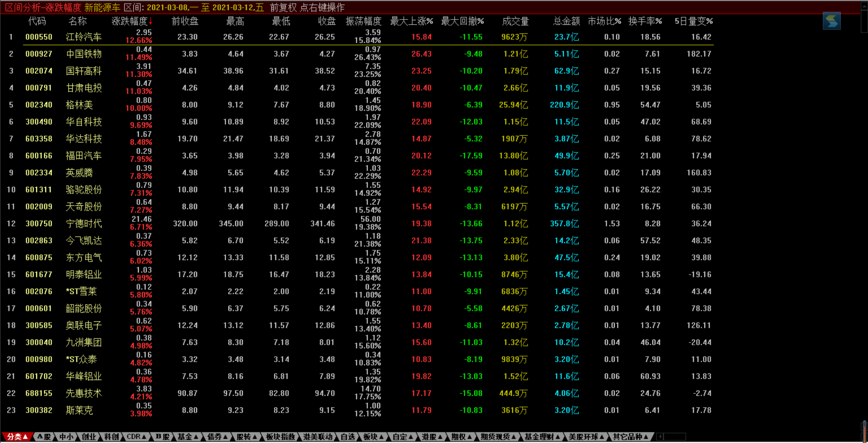
Task: Click the scroll-up arrow of vertical scrollbar
Action: pos(864,5)
